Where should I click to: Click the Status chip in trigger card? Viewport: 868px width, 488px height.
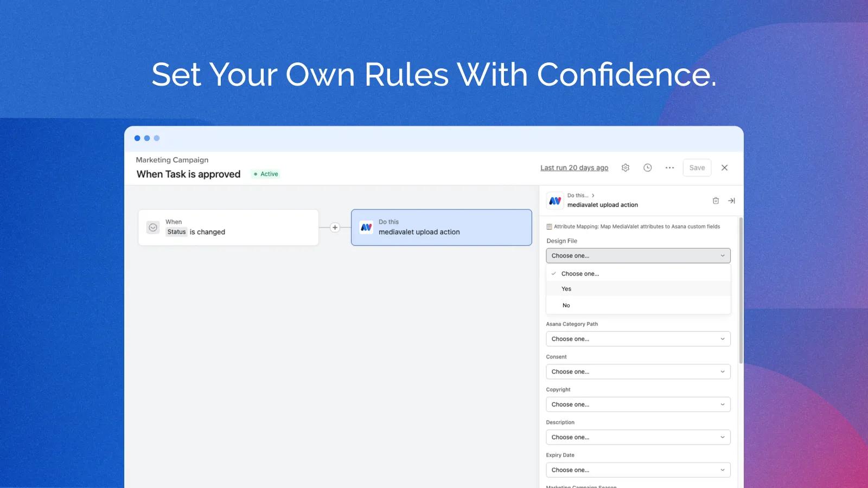(176, 232)
